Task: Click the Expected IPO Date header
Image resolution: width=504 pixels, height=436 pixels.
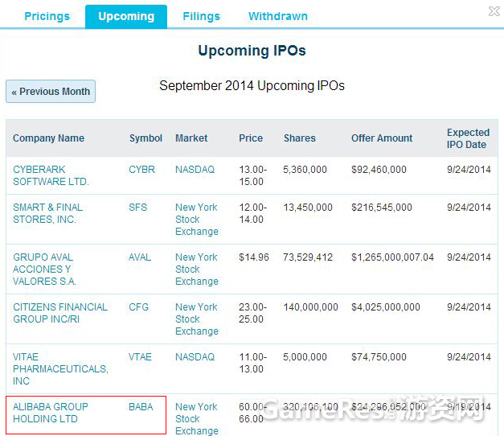Action: coord(468,138)
